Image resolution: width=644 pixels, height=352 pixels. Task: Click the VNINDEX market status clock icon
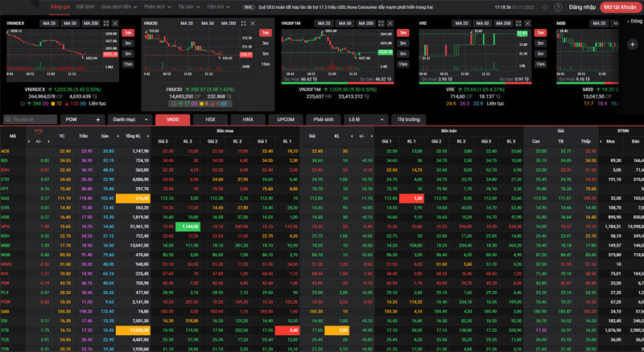23,103
